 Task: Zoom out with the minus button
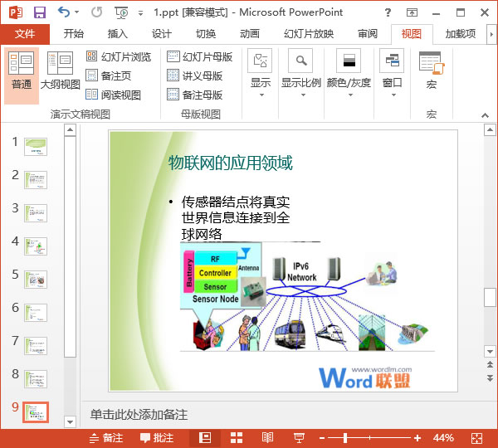[322, 439]
